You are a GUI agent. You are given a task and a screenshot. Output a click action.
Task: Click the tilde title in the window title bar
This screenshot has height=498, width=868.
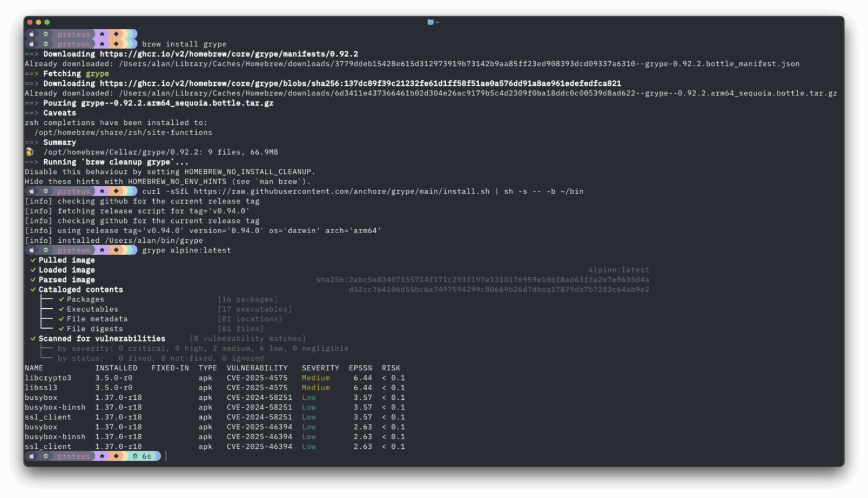[x=437, y=22]
